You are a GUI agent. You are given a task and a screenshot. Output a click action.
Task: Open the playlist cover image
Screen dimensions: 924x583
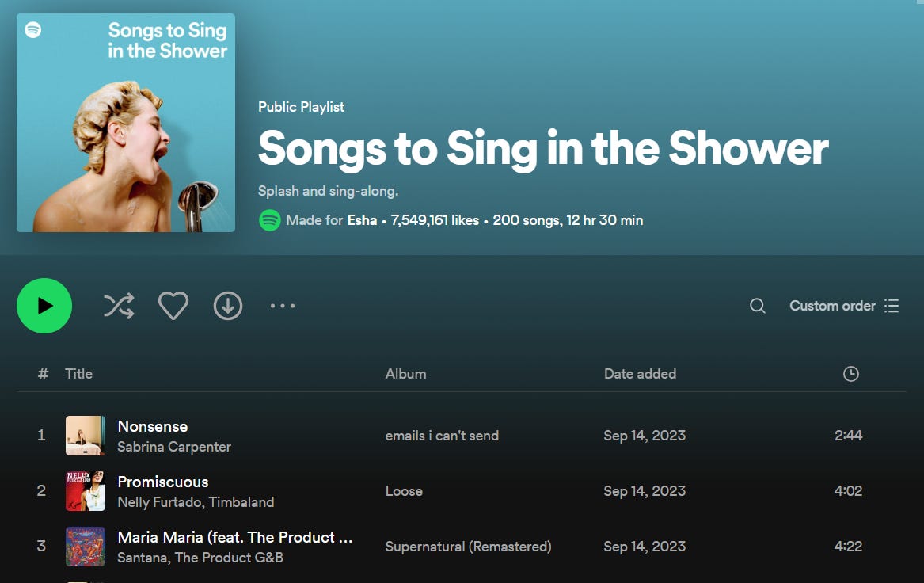pos(125,123)
